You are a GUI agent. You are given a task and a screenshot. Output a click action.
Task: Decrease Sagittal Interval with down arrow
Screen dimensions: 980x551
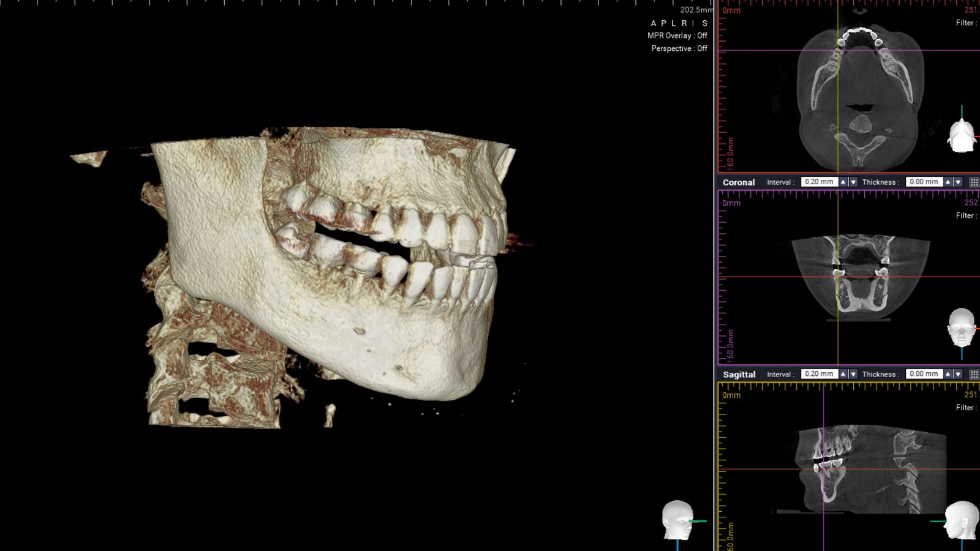coord(853,374)
